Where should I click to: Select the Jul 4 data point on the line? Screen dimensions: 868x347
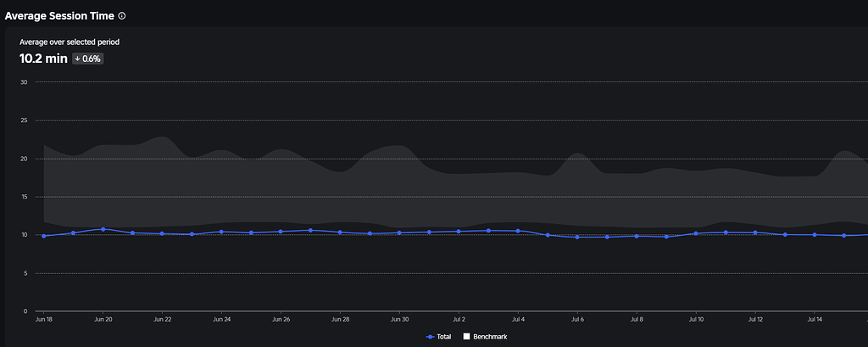pos(518,231)
